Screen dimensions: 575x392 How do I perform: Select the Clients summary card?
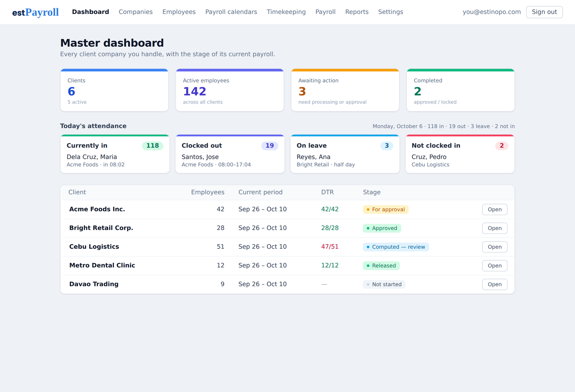[114, 90]
